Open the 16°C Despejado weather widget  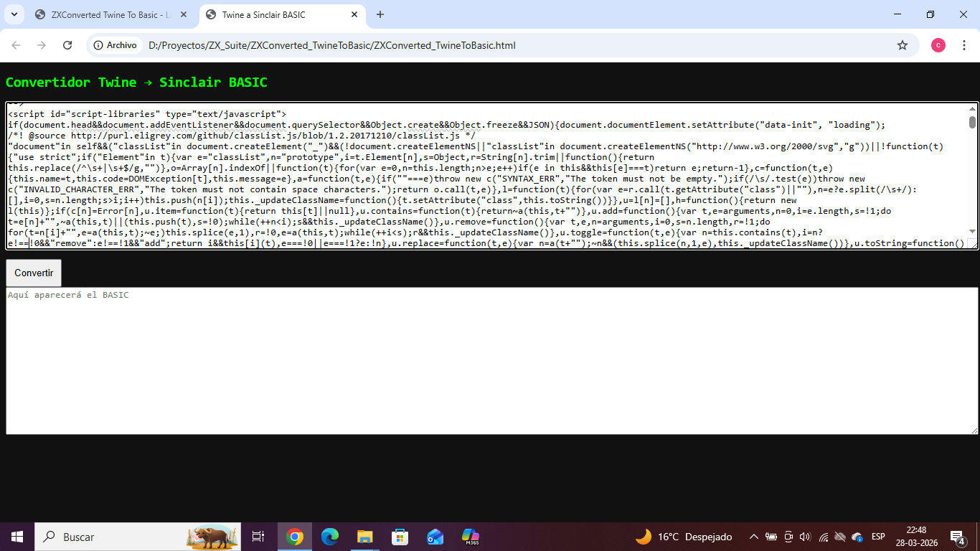click(684, 537)
